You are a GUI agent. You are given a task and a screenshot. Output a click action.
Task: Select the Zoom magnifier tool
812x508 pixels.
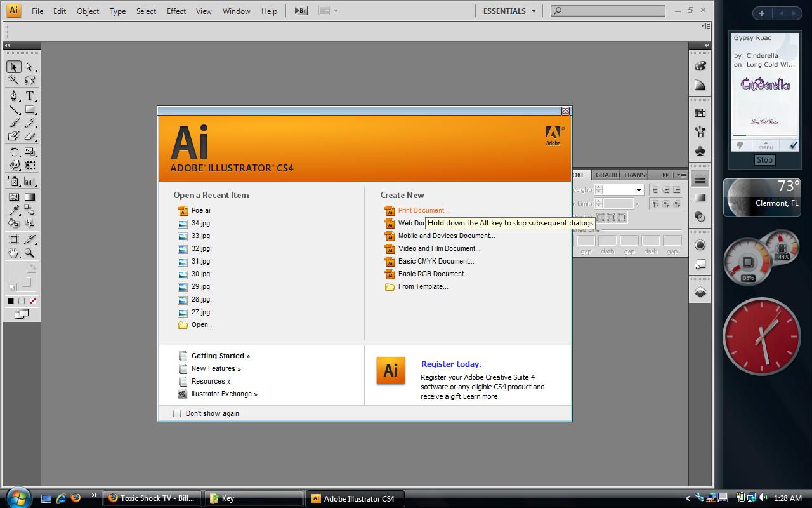point(30,253)
